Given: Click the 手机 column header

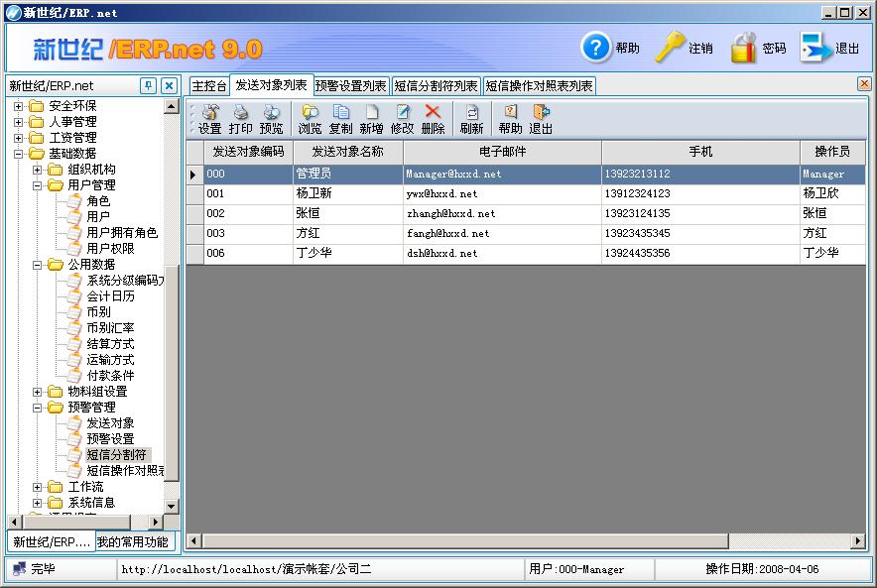Looking at the screenshot, I should pyautogui.click(x=700, y=152).
